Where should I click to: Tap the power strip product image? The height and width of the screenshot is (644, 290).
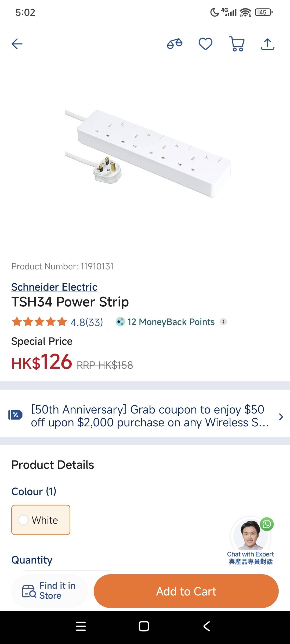(x=148, y=153)
